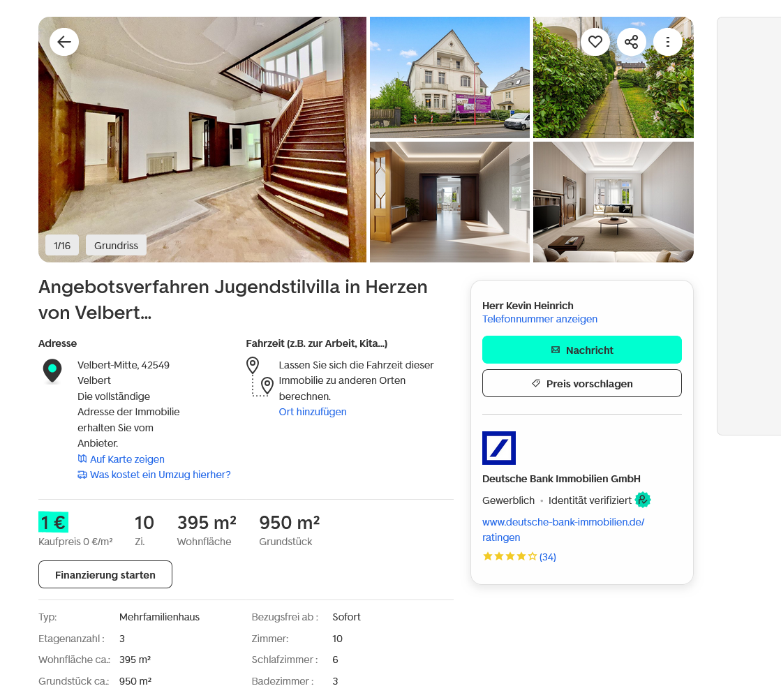Click Deutsche Bank Immobilien GmbH name
This screenshot has height=700, width=781.
pos(561,478)
